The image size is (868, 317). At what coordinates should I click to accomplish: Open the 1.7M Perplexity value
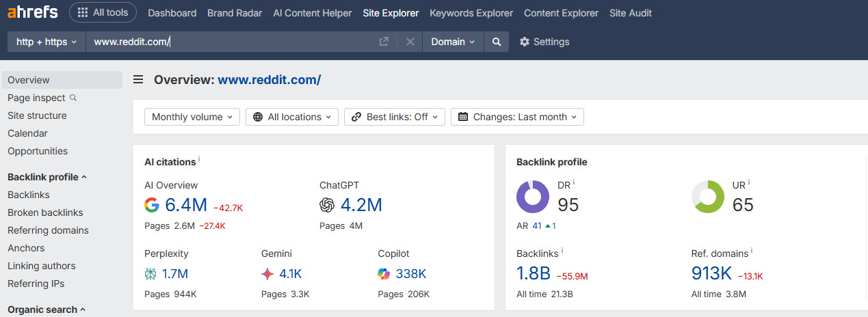coord(175,274)
